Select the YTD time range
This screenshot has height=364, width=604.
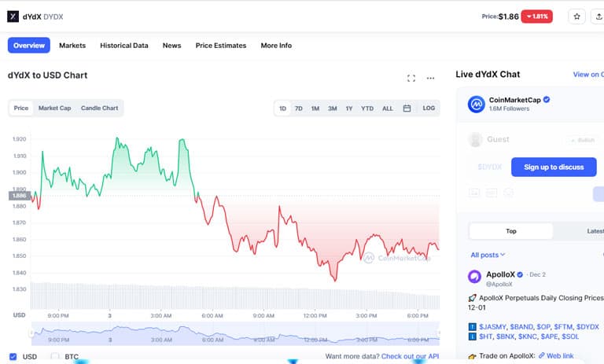(x=367, y=108)
